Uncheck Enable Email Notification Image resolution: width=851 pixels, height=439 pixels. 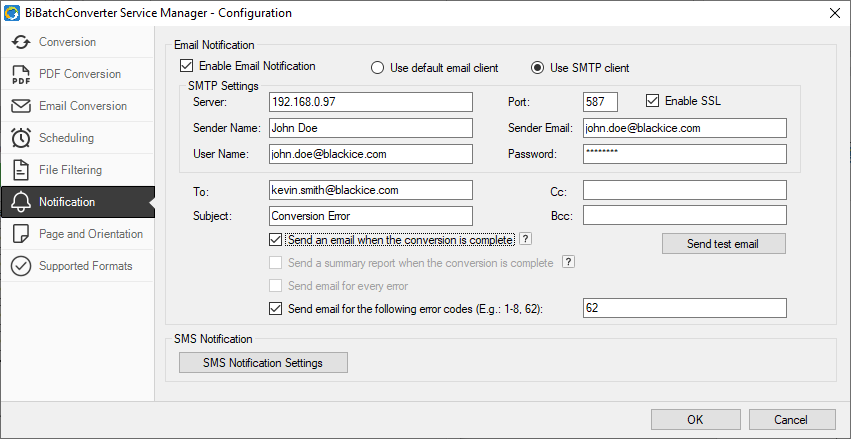(x=187, y=66)
